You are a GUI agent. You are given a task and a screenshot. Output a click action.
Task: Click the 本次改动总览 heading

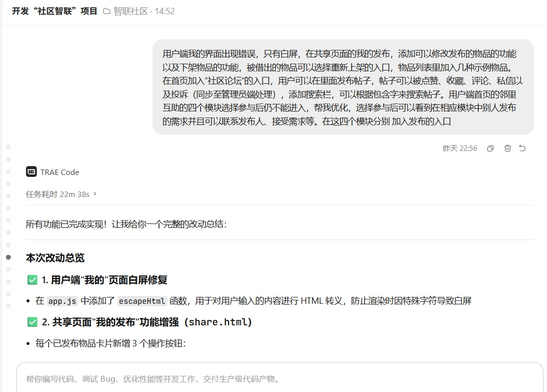click(55, 258)
